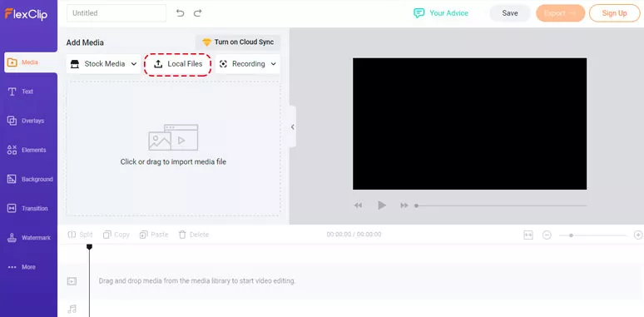This screenshot has height=317, width=644.
Task: Open Your Advice feedback link
Action: click(441, 13)
